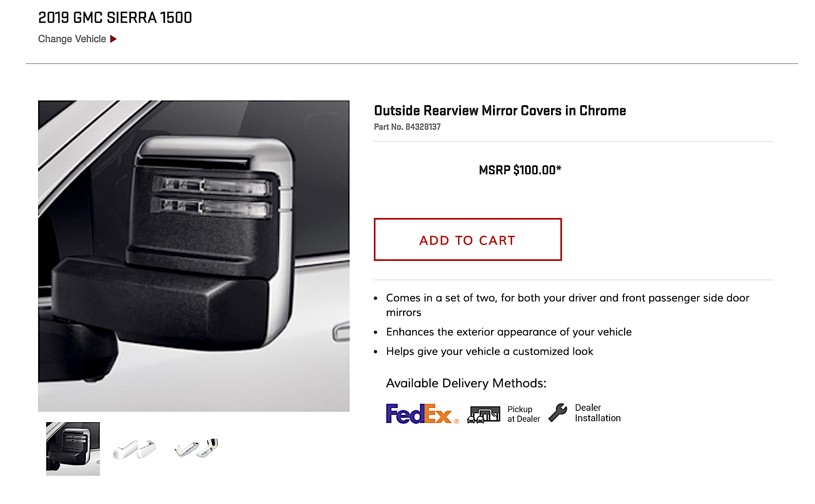Click the 'Helps give your vehicle' bullet
Viewport: 815px width, 504px height.
(x=489, y=351)
